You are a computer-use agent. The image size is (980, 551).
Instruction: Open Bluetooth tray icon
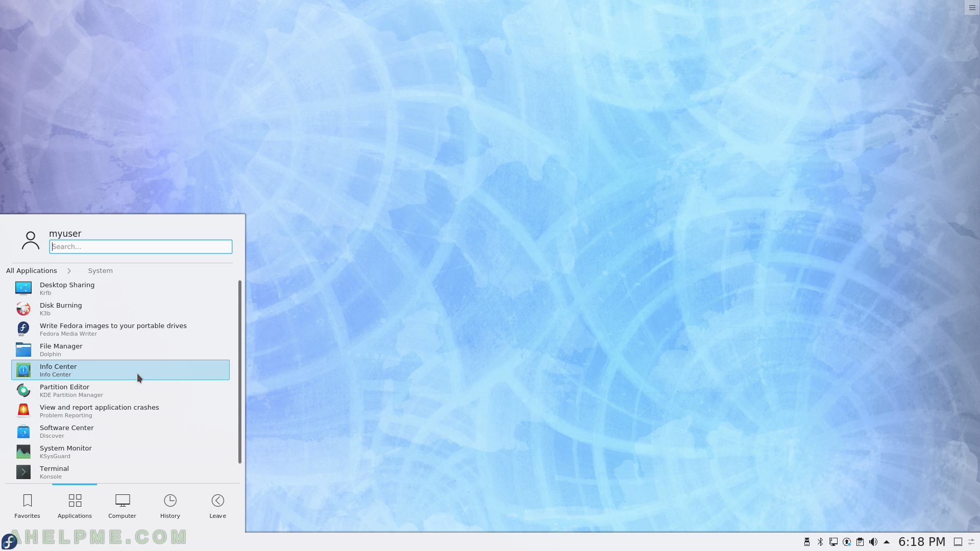[820, 542]
